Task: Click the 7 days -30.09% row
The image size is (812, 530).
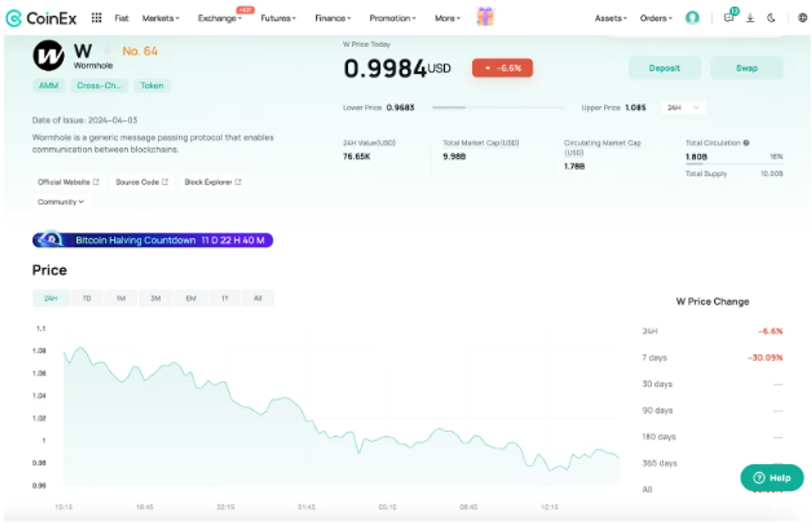Action: (713, 358)
